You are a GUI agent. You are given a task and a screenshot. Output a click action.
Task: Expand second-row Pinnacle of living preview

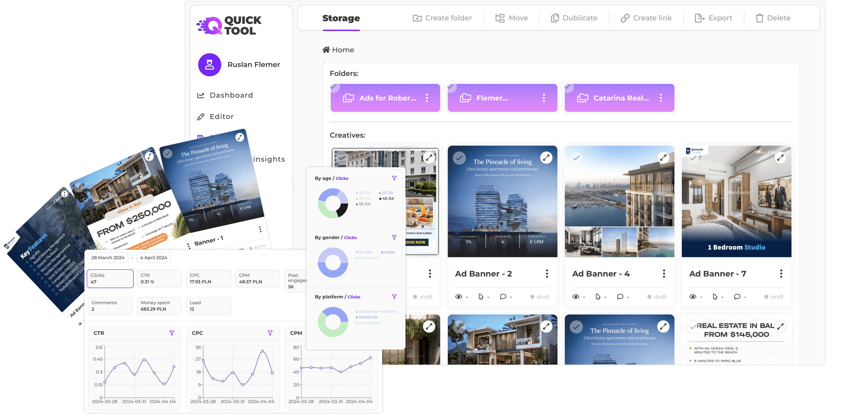[x=663, y=326]
